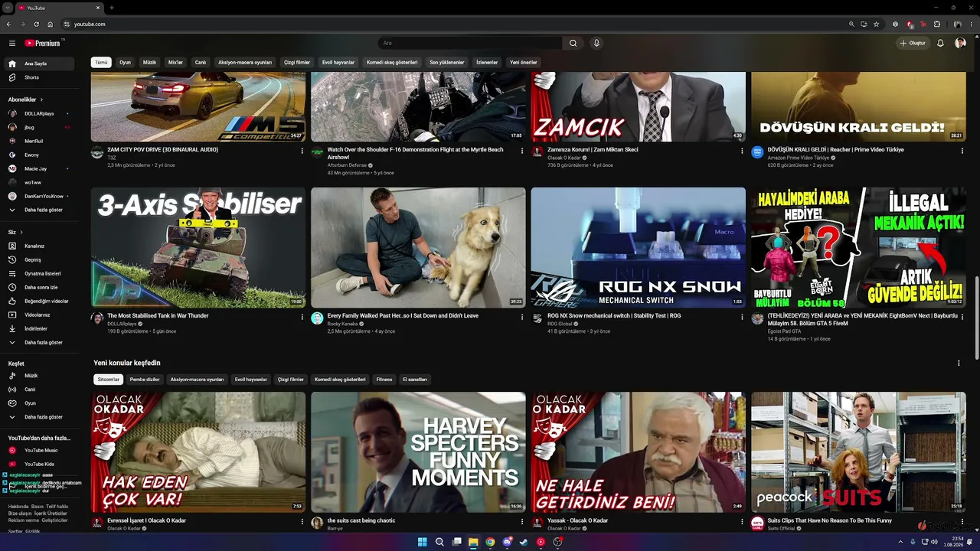This screenshot has height=551, width=980.
Task: Open ROG Global channel link
Action: 560,324
